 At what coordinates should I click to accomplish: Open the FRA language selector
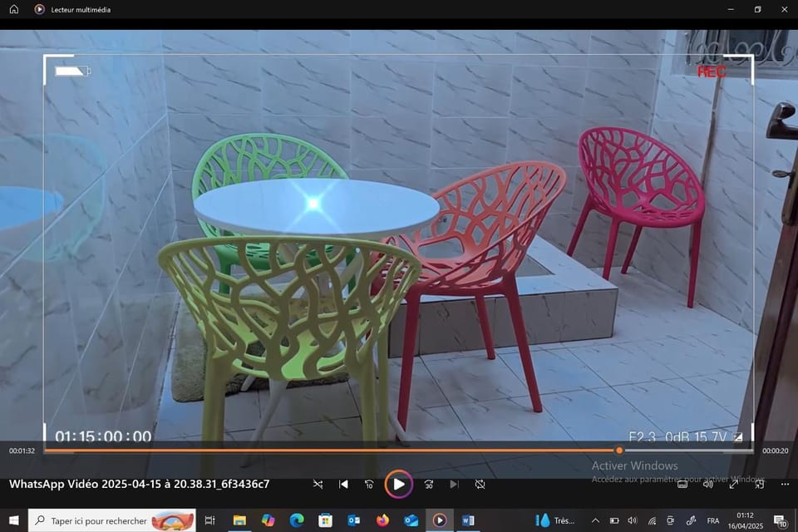[713, 520]
